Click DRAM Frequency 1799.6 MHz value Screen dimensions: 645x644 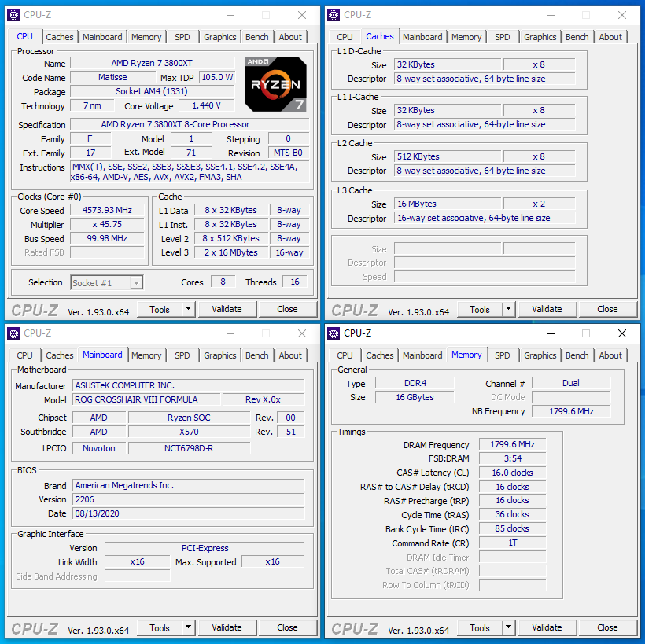pyautogui.click(x=513, y=444)
